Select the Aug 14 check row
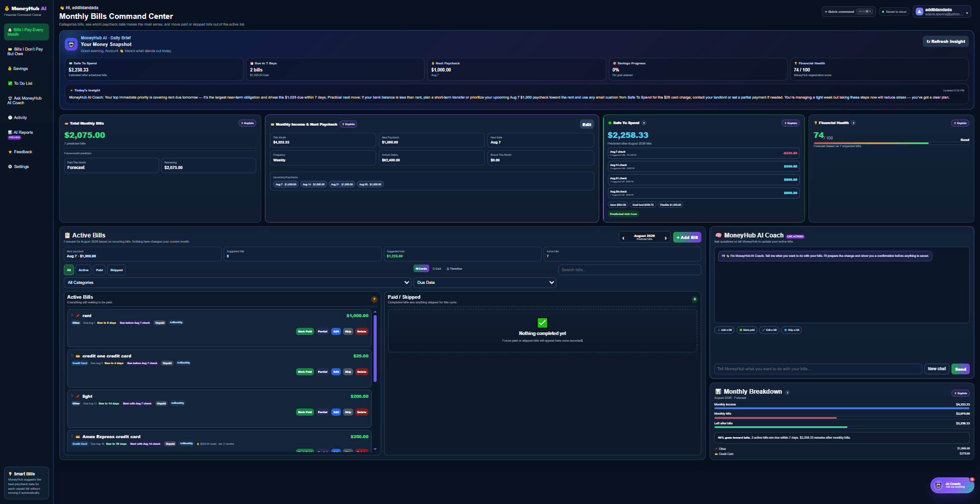The image size is (980, 504). [x=703, y=166]
